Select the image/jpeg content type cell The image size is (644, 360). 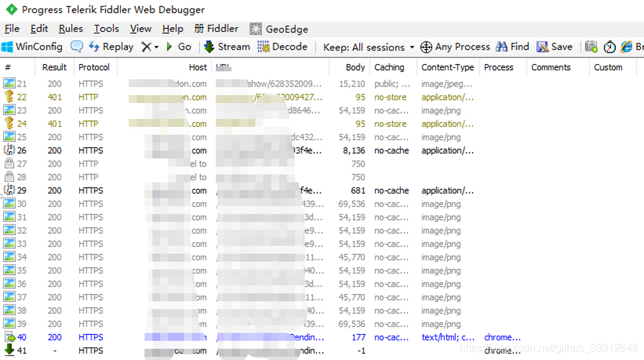(x=447, y=84)
